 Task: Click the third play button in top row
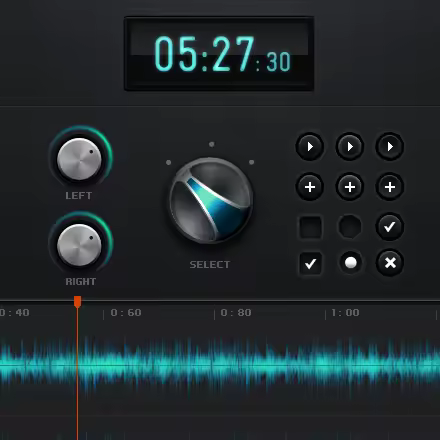point(390,147)
